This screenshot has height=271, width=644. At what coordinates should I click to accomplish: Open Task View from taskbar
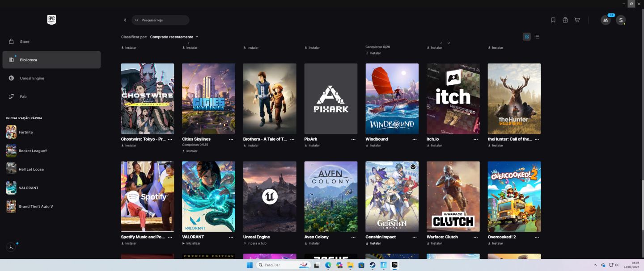coord(317,265)
